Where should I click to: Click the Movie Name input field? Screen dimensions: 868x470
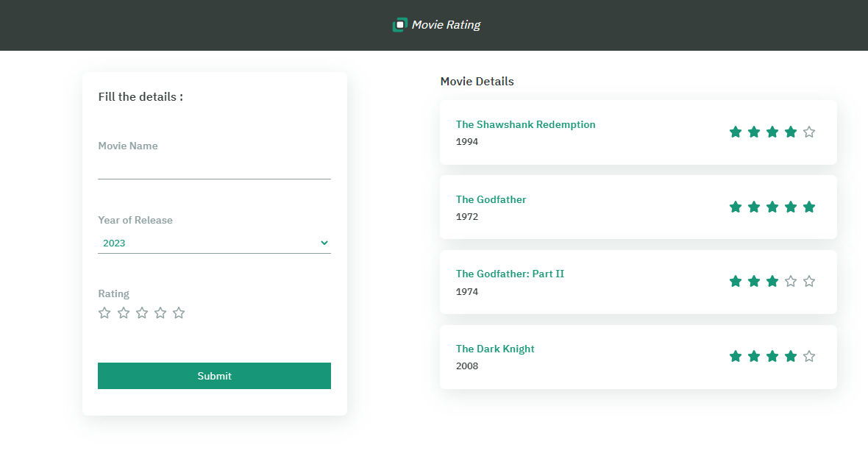click(214, 171)
